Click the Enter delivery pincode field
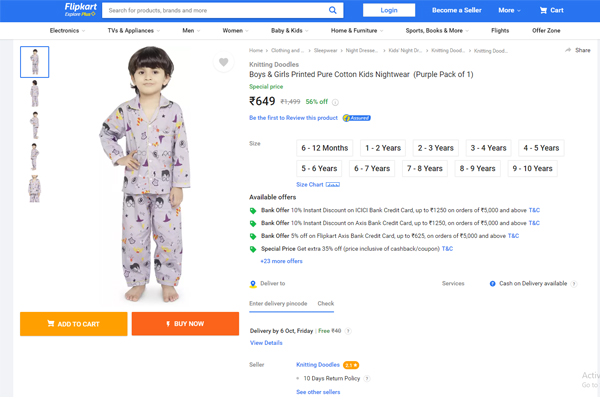The width and height of the screenshot is (600, 400). (279, 303)
